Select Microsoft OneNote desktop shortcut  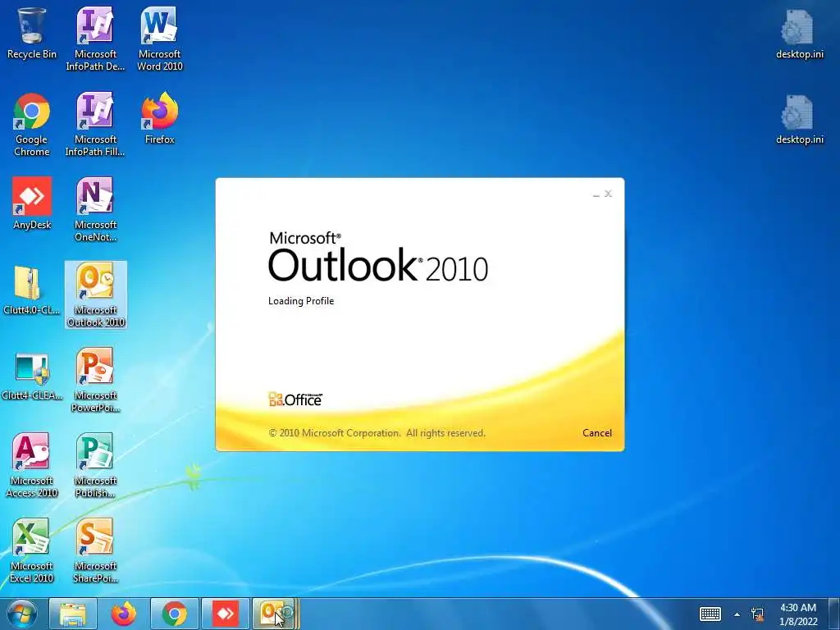[x=95, y=209]
